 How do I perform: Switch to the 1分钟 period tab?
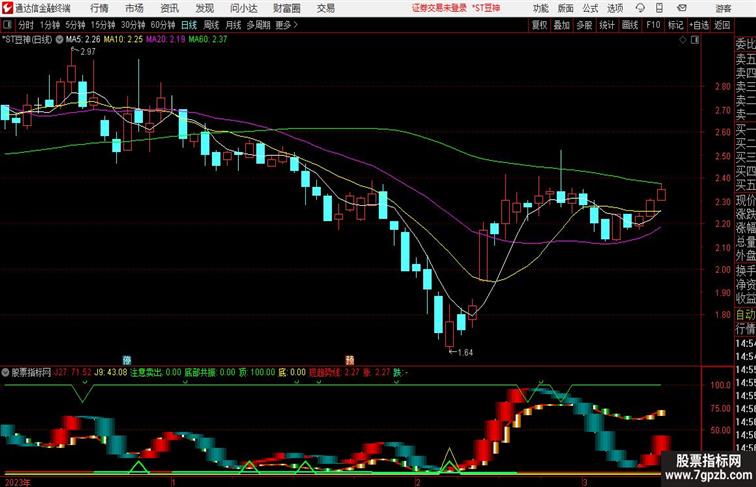(50, 25)
